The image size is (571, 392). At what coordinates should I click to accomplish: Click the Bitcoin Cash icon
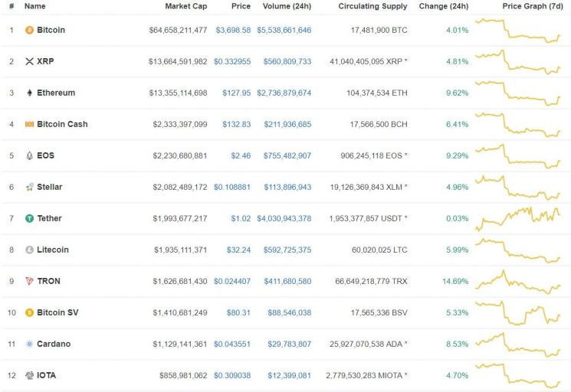[29, 124]
